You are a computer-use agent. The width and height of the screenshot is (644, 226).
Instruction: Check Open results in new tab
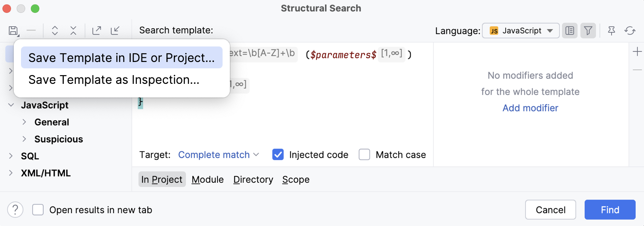click(x=38, y=210)
